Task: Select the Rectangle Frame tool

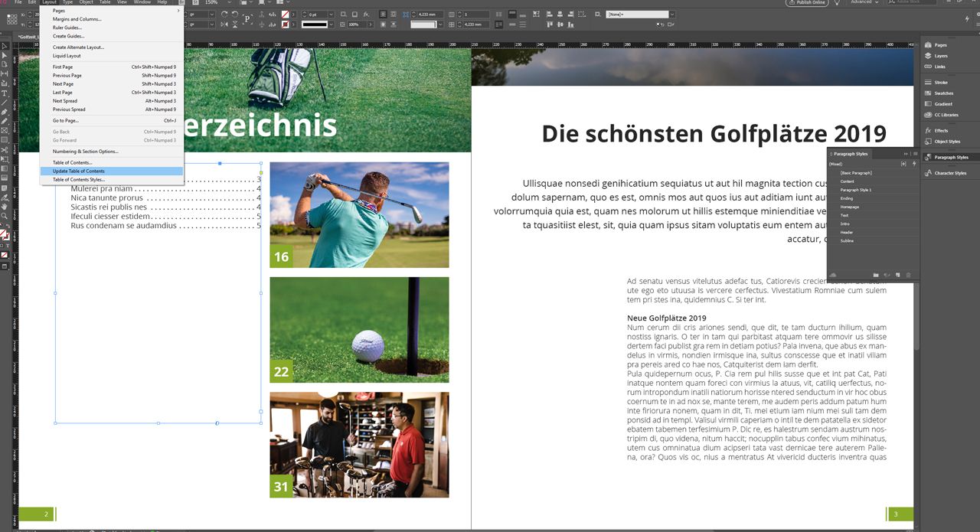Action: (5, 130)
